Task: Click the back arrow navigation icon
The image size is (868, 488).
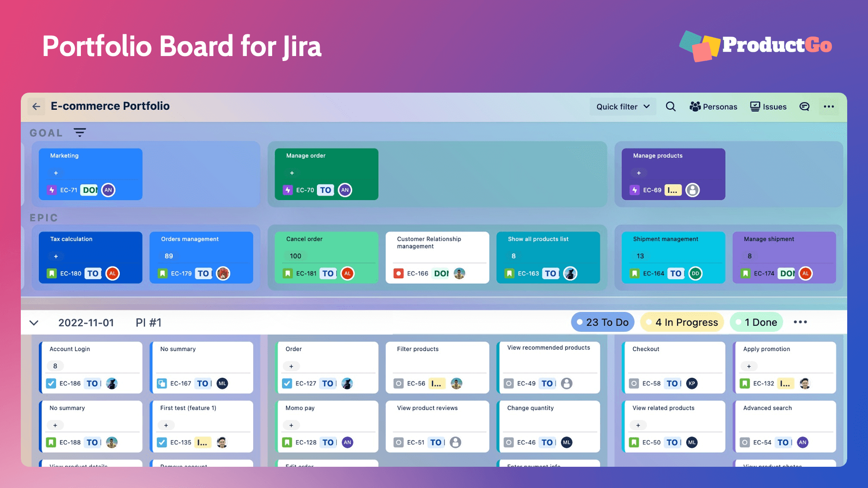Action: (x=38, y=106)
